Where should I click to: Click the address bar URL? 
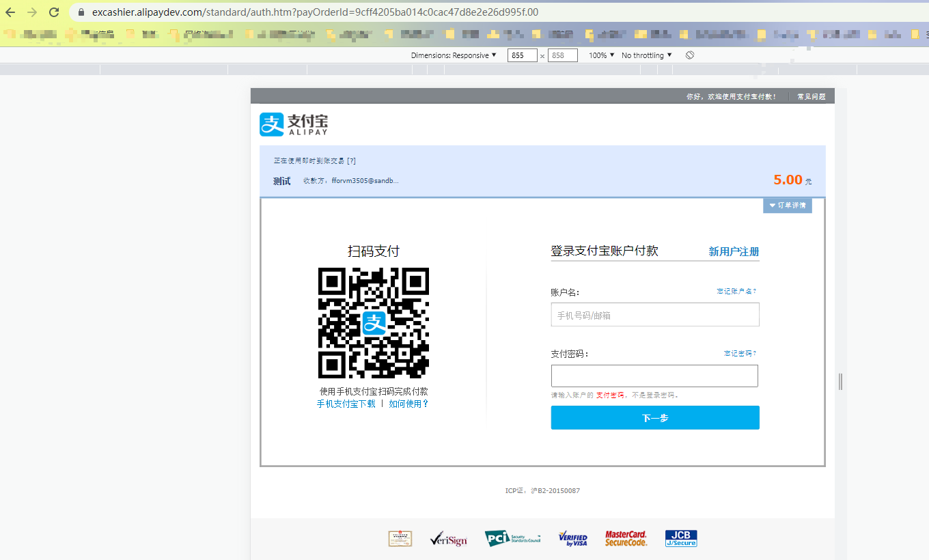[x=315, y=12]
